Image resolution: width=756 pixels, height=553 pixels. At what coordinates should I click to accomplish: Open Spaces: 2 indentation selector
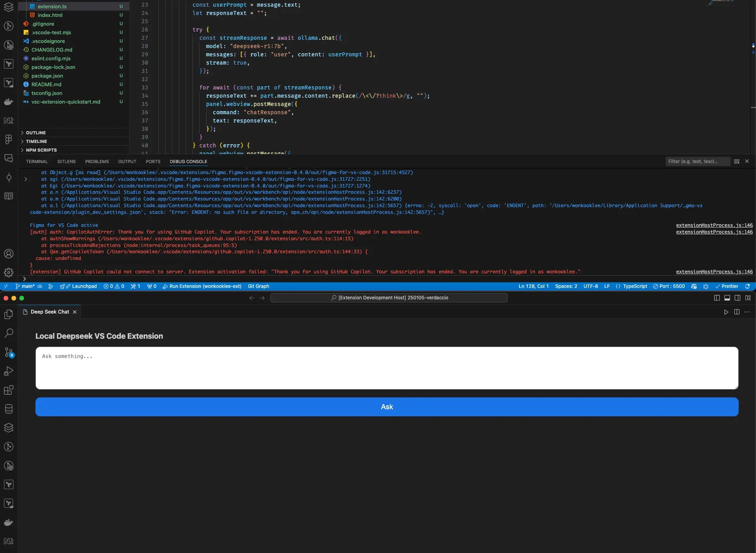[566, 286]
